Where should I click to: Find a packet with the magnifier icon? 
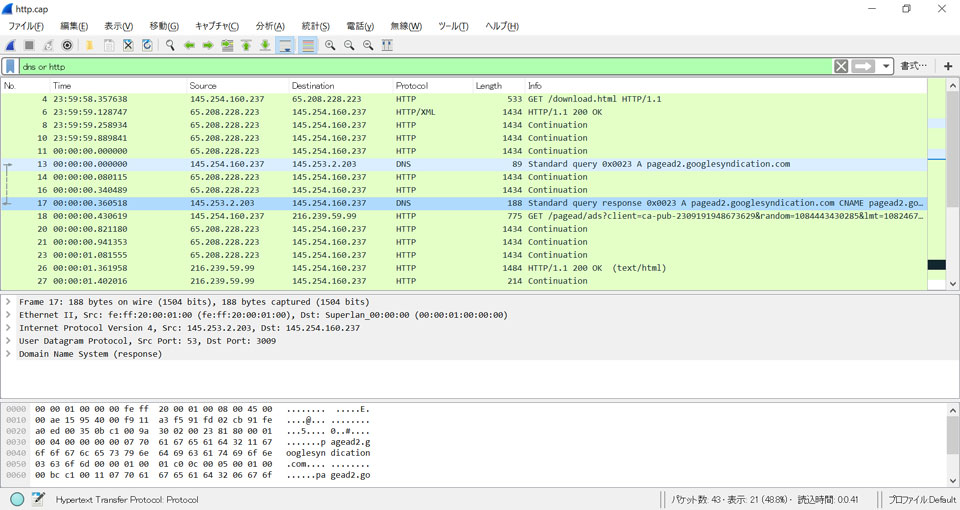(x=170, y=45)
